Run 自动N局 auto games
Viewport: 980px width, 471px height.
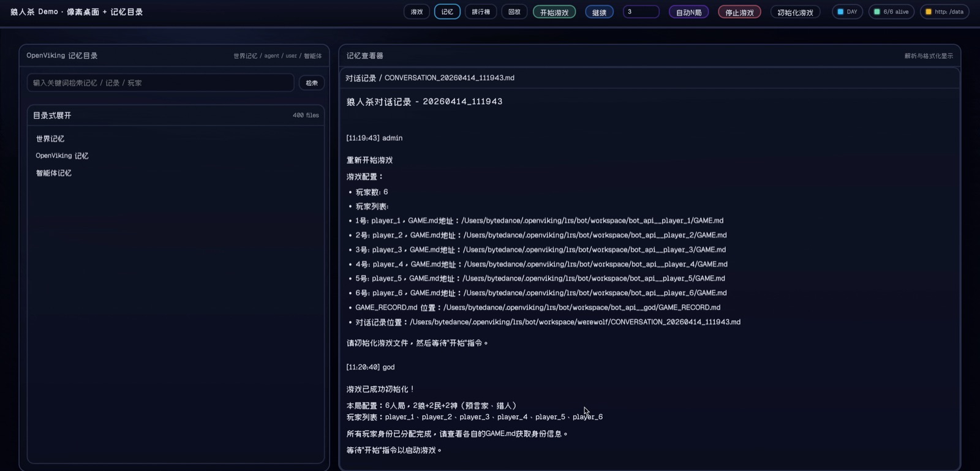point(688,12)
